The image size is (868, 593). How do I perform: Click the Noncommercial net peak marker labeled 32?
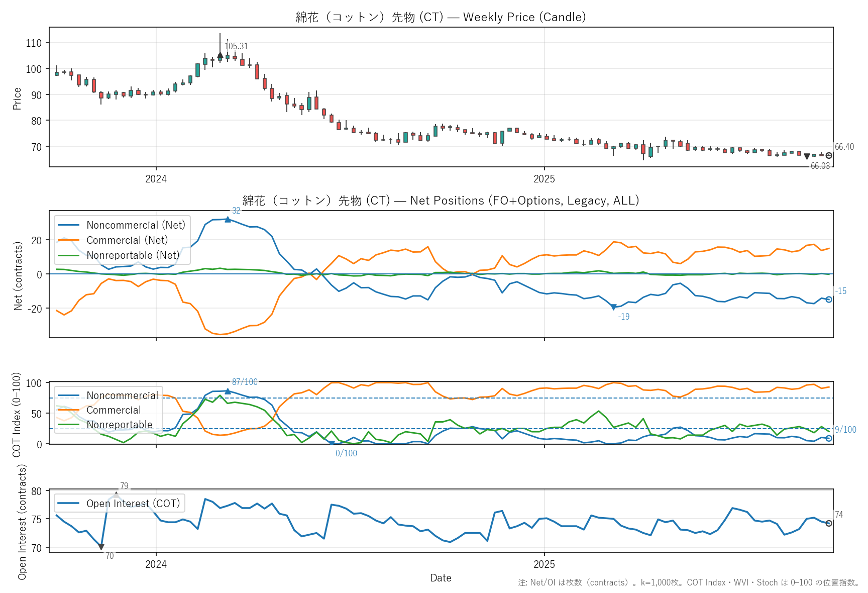click(228, 220)
